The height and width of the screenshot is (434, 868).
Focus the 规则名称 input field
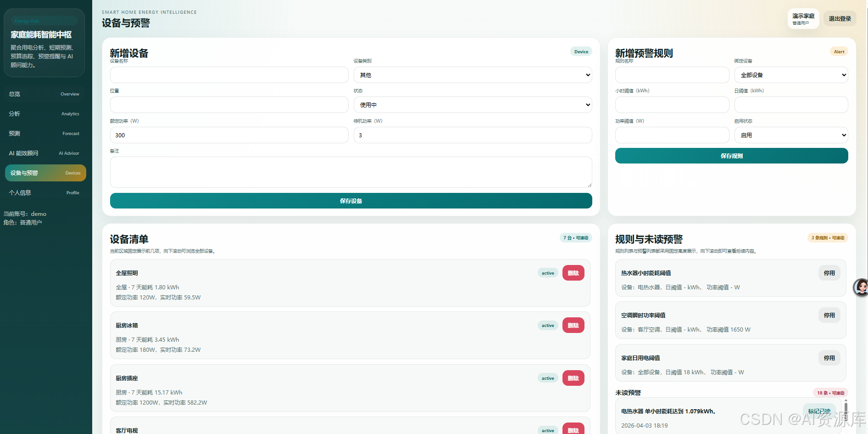coord(672,75)
